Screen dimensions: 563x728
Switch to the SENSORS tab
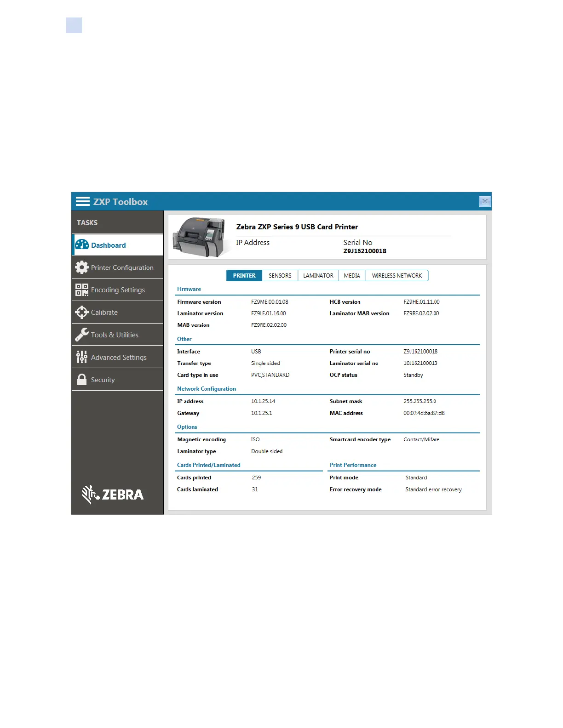(280, 276)
